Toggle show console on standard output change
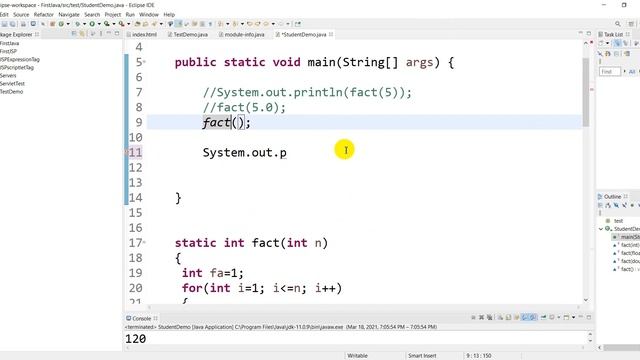This screenshot has height=360, width=640. pyautogui.click(x=525, y=317)
